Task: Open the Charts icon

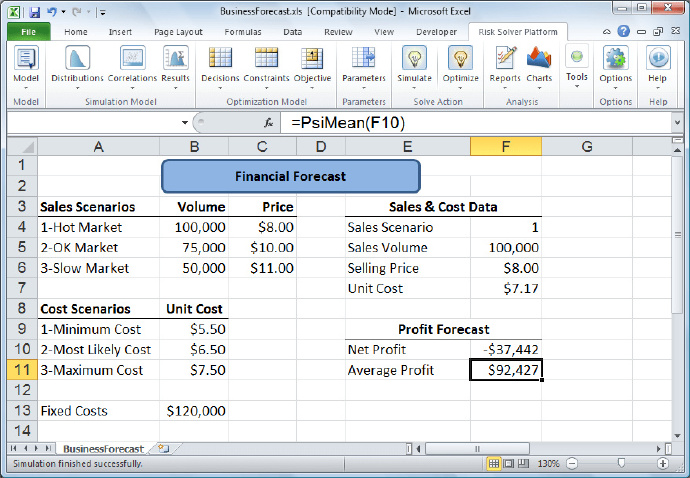Action: 539,58
